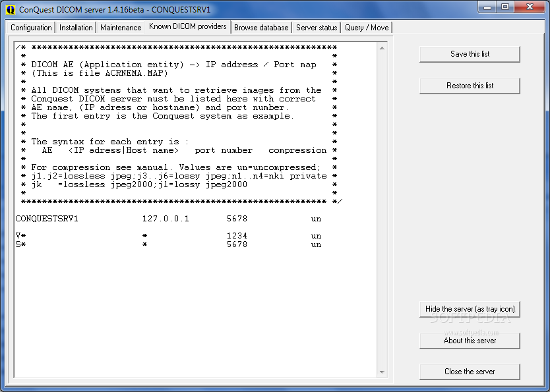Click the S* AE entry

[x=20, y=244]
